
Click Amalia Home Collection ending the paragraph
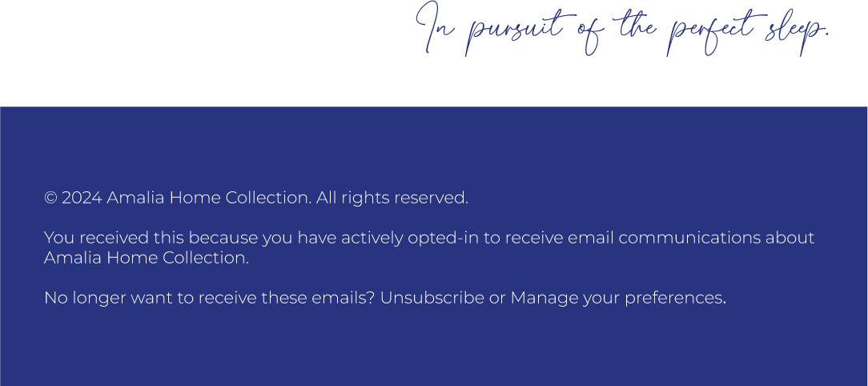tap(147, 258)
